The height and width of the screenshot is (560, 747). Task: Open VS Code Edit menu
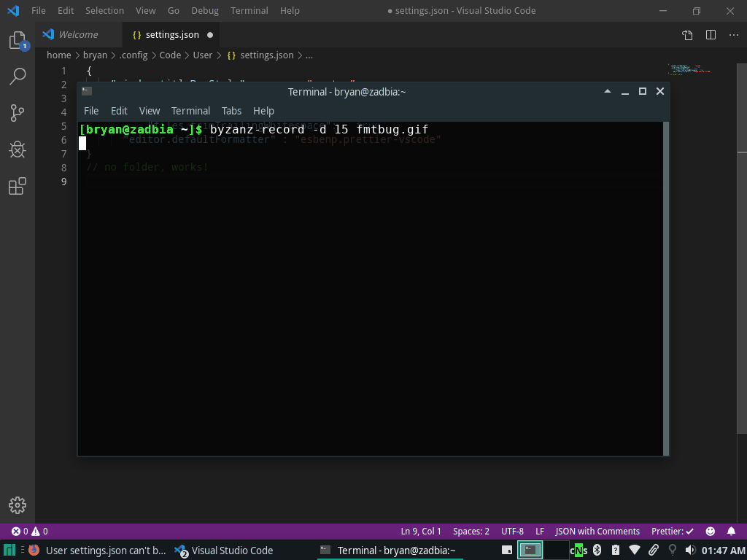(x=66, y=10)
